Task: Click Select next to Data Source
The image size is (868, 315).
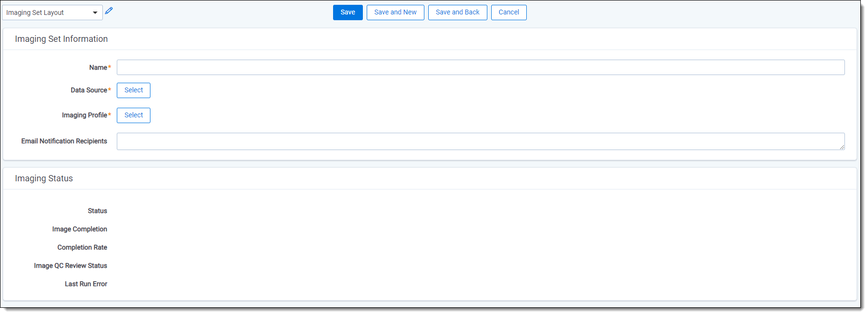Action: pos(134,90)
